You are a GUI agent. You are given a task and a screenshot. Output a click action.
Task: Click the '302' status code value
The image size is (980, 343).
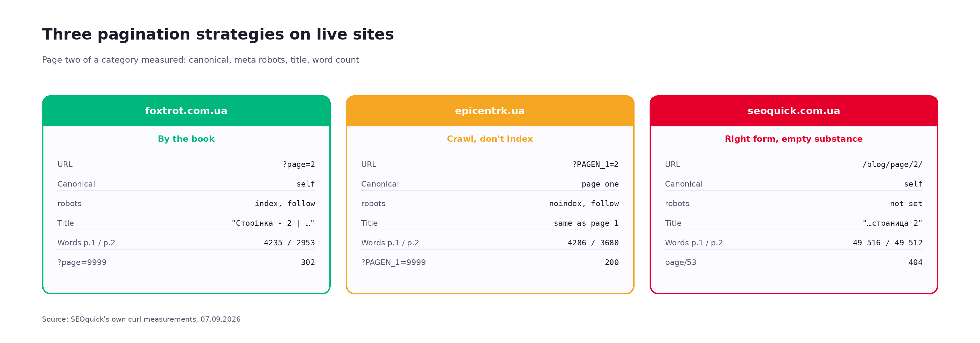308,262
